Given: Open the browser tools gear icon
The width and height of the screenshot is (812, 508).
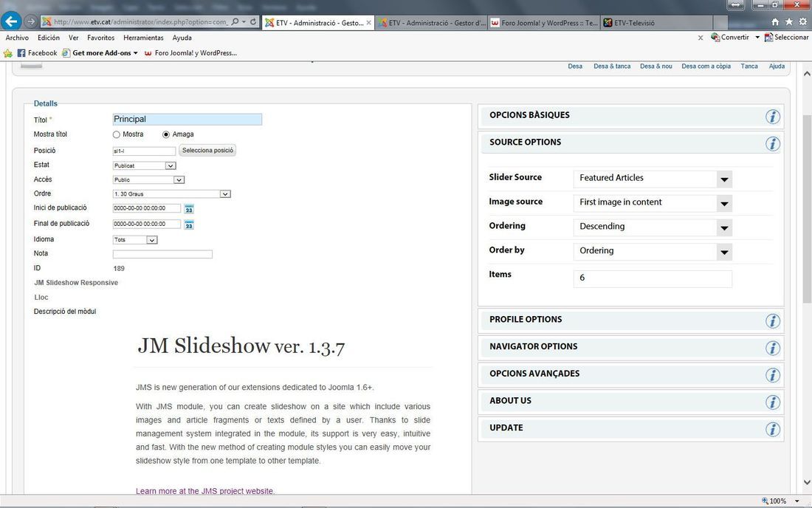Looking at the screenshot, I should tap(802, 21).
